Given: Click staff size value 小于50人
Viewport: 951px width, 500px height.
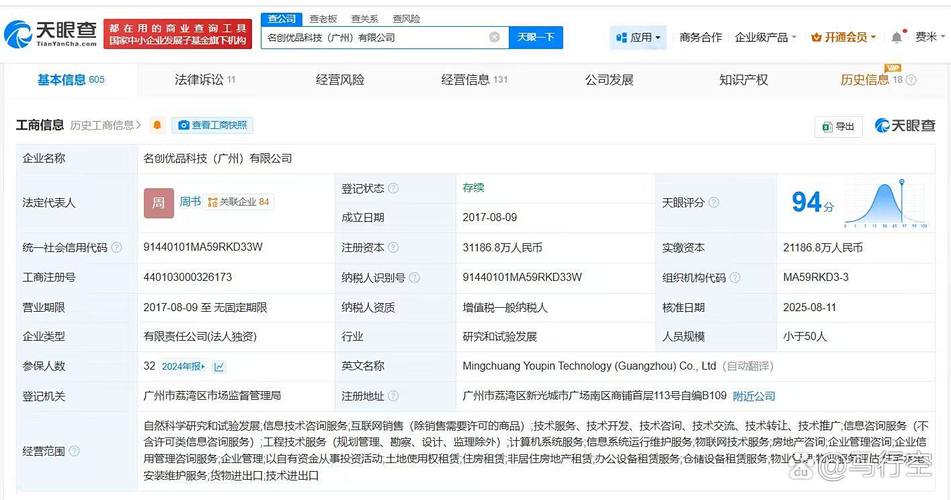Looking at the screenshot, I should tap(805, 337).
